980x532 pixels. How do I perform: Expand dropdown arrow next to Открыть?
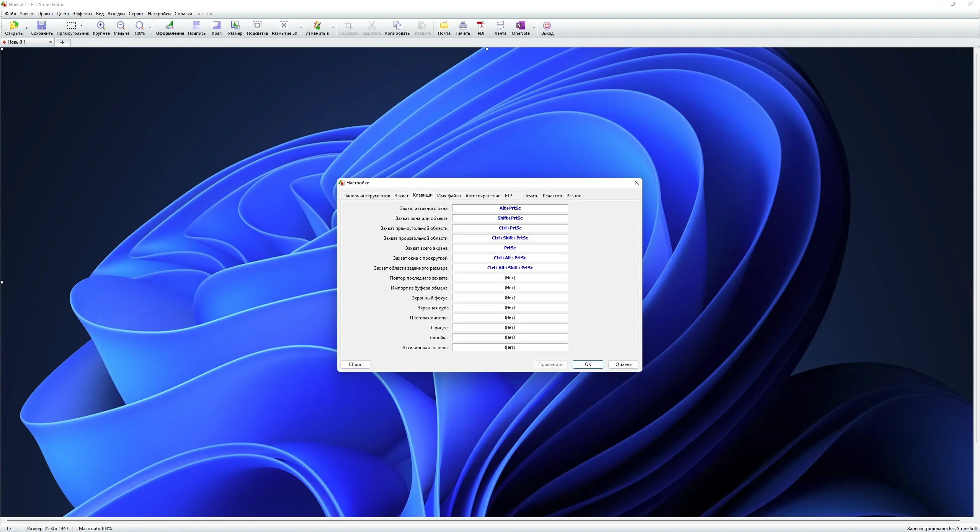[26, 28]
